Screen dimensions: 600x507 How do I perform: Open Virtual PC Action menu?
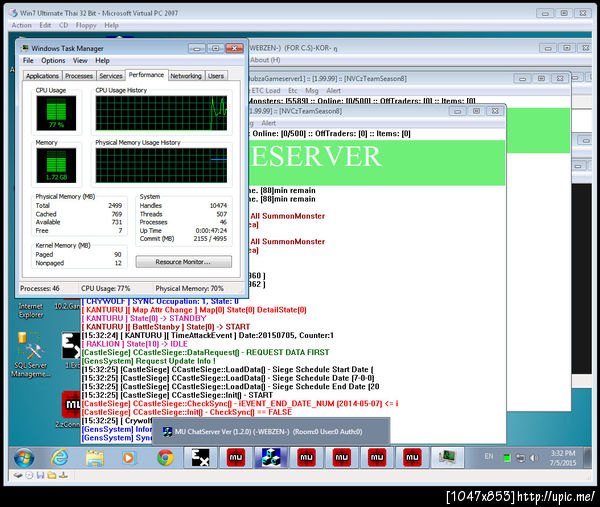(21, 25)
